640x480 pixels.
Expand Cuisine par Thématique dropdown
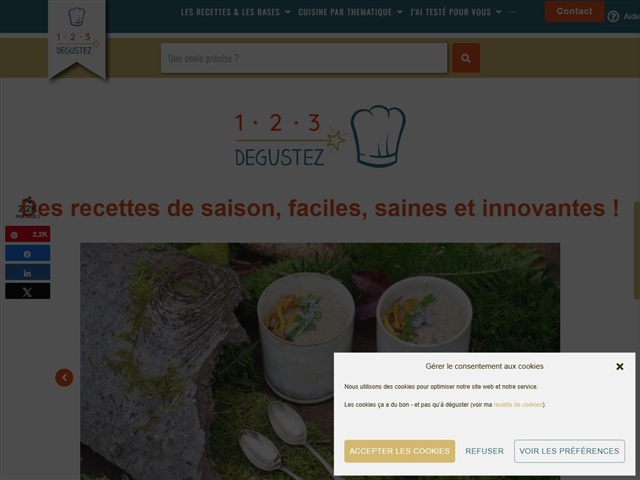point(350,12)
